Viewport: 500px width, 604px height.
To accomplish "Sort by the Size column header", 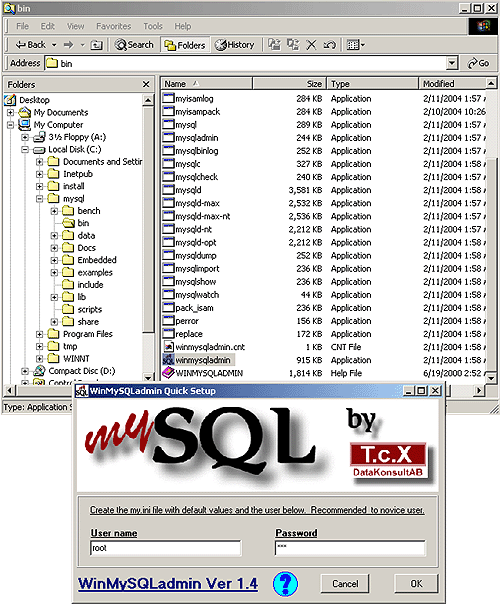I will click(289, 84).
